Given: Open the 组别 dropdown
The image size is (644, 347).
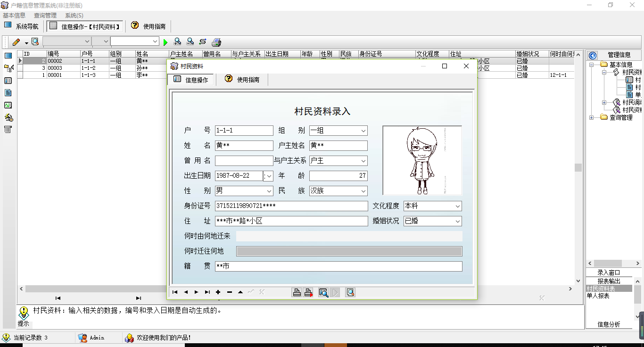Looking at the screenshot, I should [363, 131].
